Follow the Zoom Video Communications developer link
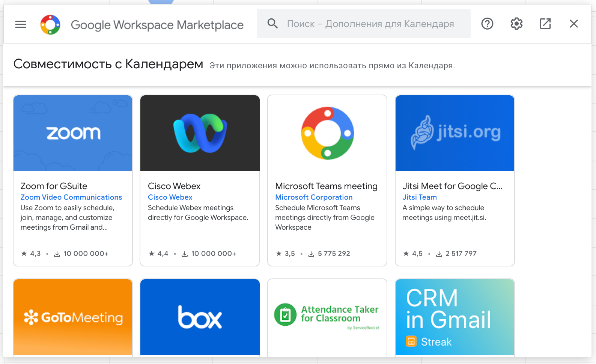 [x=71, y=197]
